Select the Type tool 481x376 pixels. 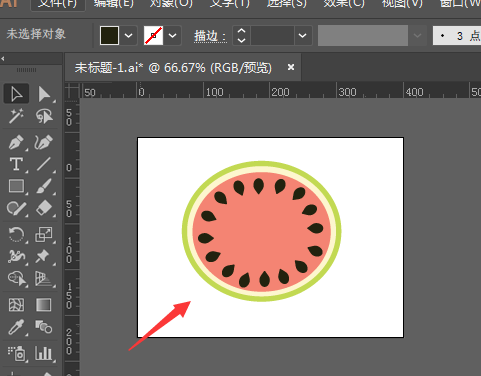(16, 164)
